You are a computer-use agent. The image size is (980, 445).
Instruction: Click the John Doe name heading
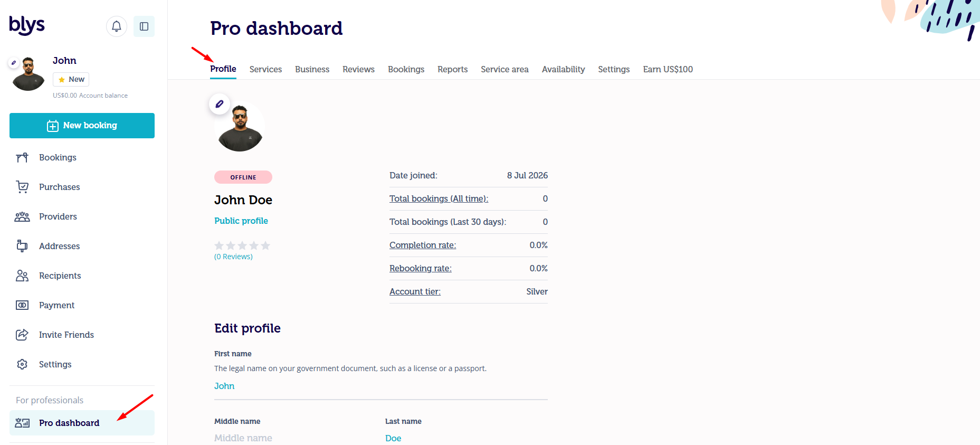tap(243, 200)
